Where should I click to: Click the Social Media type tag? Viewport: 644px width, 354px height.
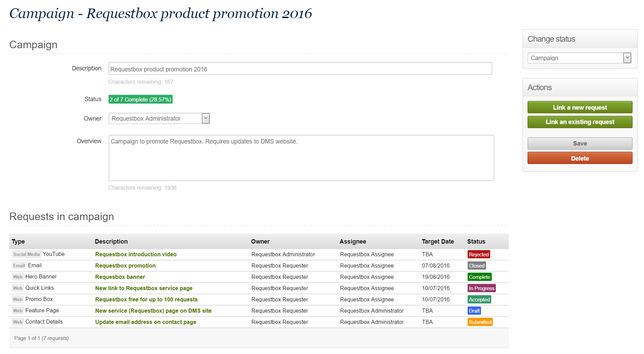(26, 255)
